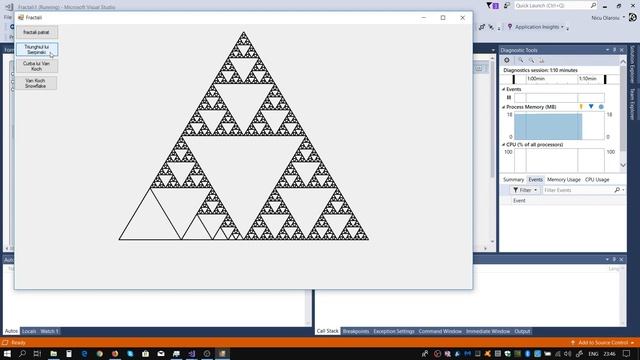
Task: Switch to the CPU Usage tab
Action: coord(597,180)
